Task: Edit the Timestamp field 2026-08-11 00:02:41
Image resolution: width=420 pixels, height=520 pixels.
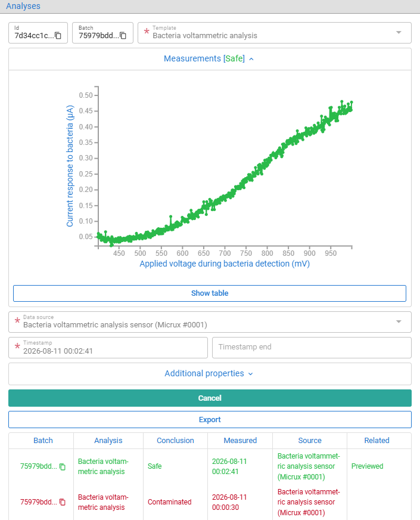Action: tap(108, 348)
